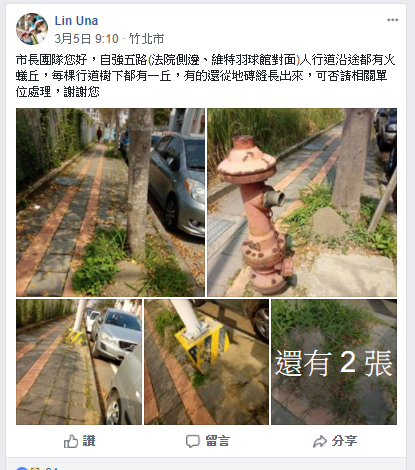Expand remaining photos via 還有 2 張 overlay

click(334, 362)
